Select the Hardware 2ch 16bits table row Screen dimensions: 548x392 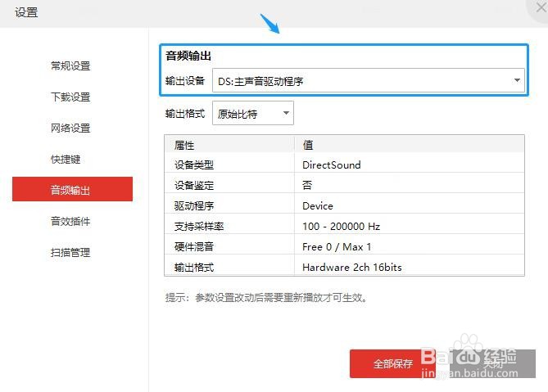(344, 267)
